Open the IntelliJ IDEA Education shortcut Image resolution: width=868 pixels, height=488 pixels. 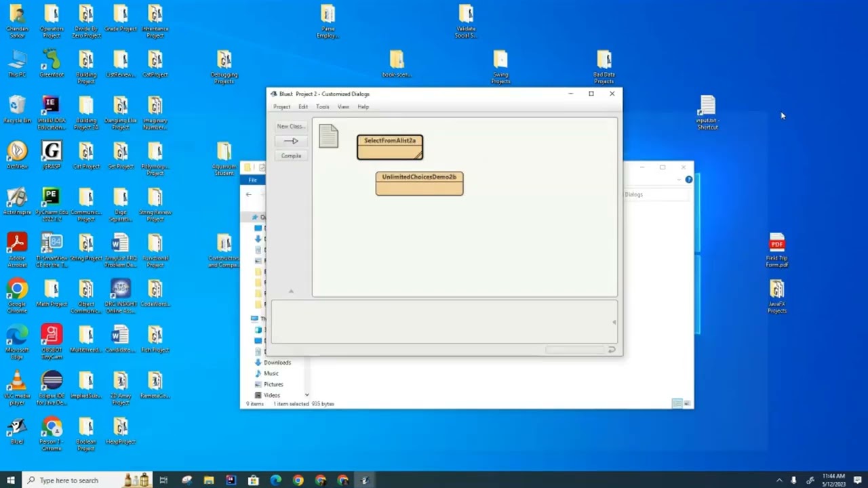(x=52, y=113)
